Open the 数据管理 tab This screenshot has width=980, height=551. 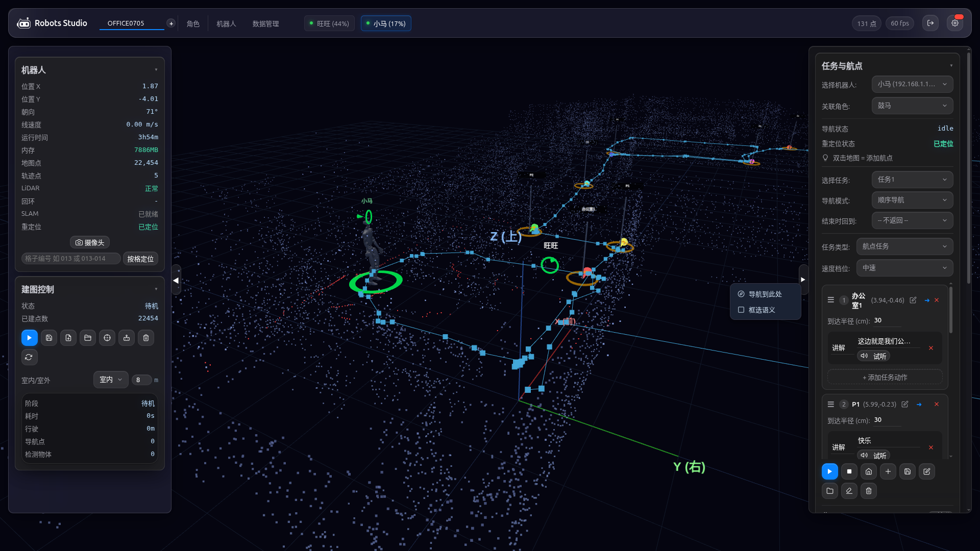(265, 23)
